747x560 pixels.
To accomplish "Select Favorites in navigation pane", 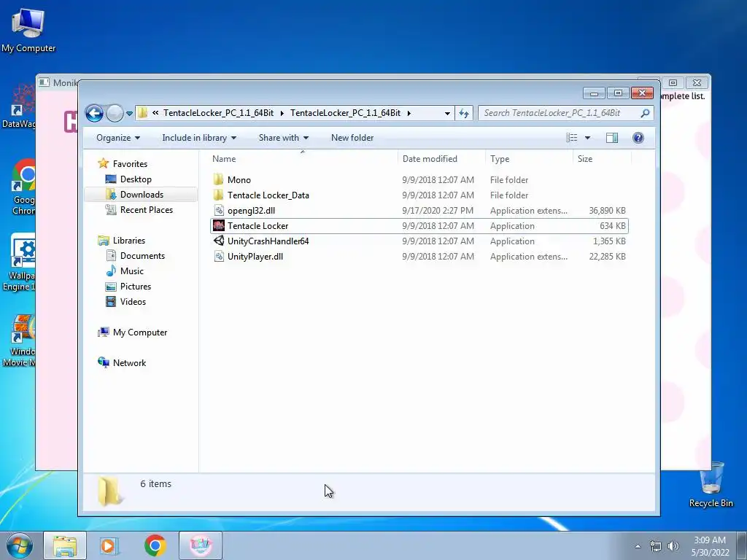I will tap(130, 164).
